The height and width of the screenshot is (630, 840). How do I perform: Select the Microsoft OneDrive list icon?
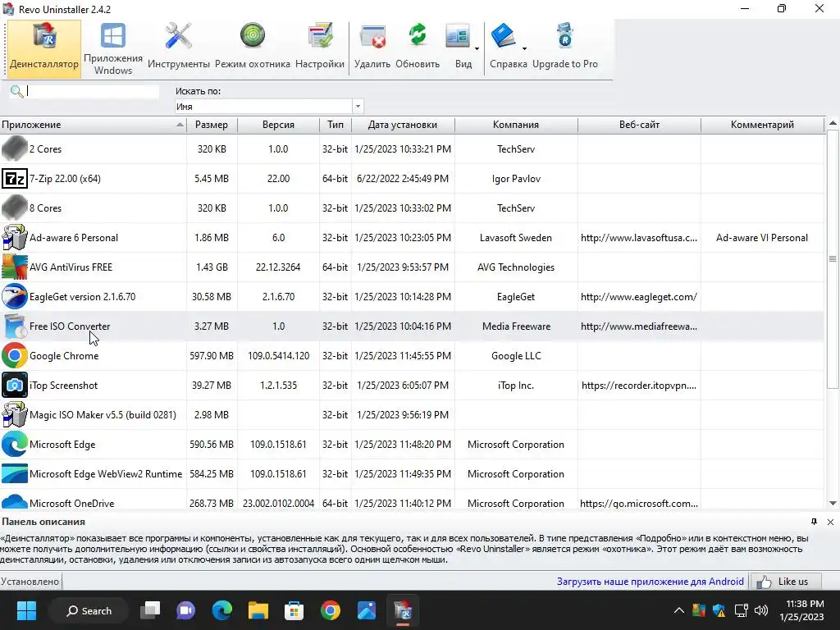(15, 501)
